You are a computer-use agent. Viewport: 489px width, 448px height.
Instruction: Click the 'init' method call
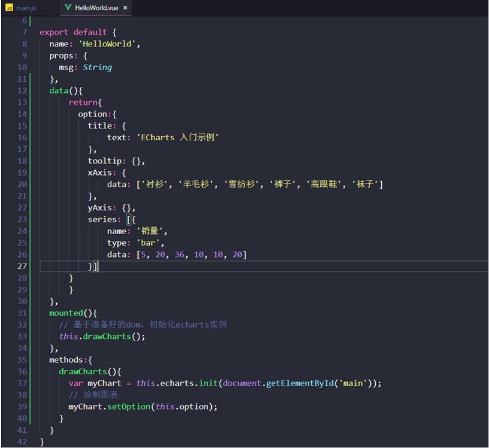[x=208, y=383]
